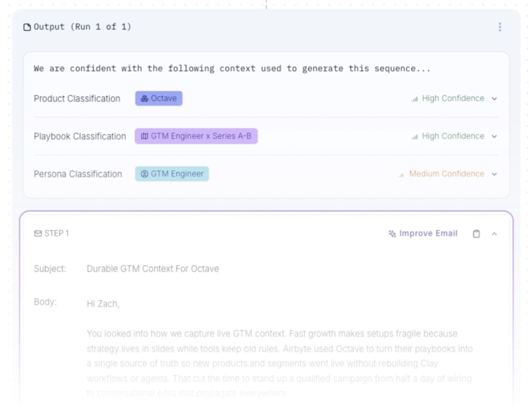Expand the Product Classification confidence details
The height and width of the screenshot is (413, 532).
494,99
